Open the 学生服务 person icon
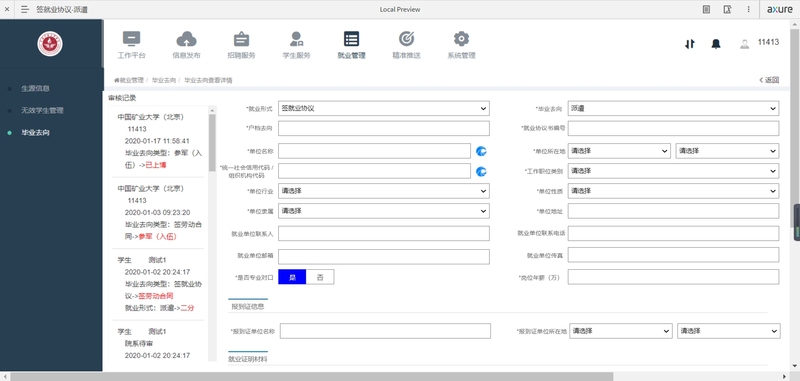 tap(296, 39)
